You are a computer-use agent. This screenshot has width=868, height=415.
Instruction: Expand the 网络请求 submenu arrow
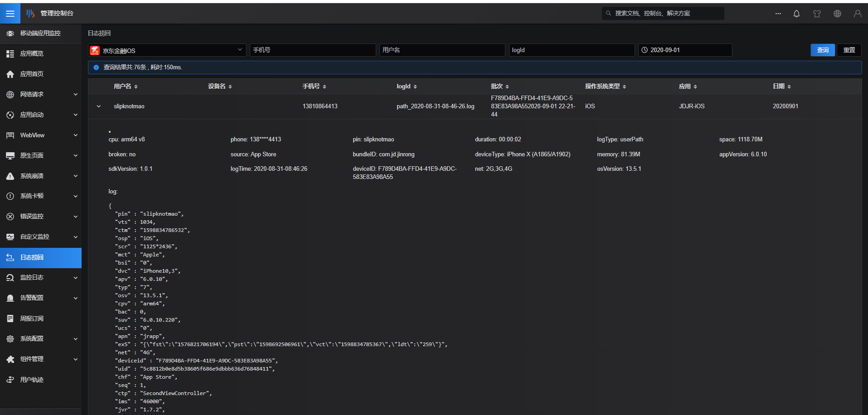pyautogui.click(x=76, y=95)
